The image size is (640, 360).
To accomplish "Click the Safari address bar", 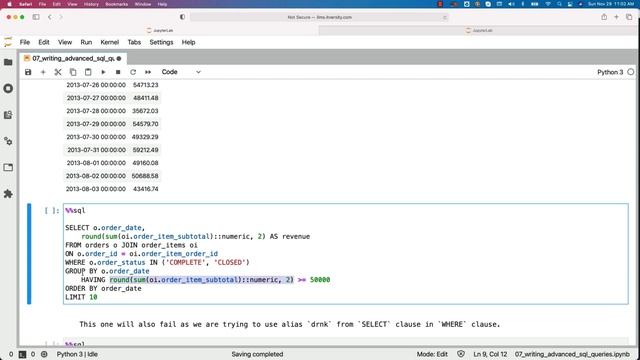I will click(x=319, y=17).
